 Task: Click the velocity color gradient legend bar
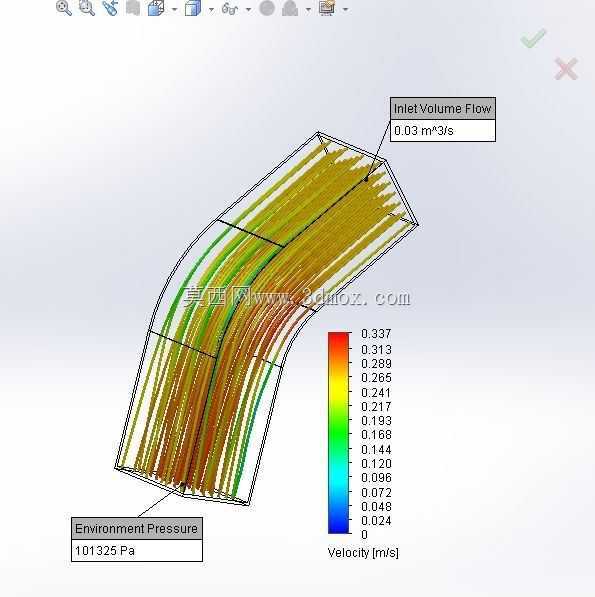click(338, 433)
